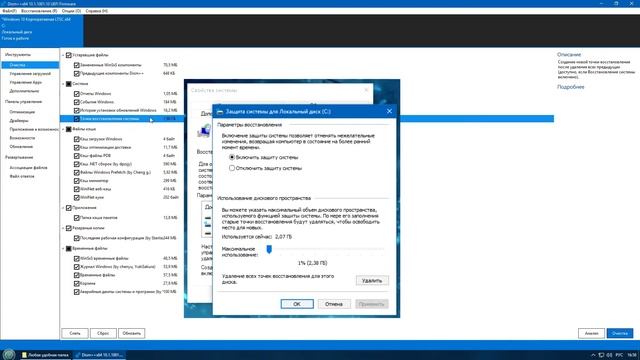Collapse the 'Система' group arrow
The height and width of the screenshot is (360, 640).
coord(63,84)
